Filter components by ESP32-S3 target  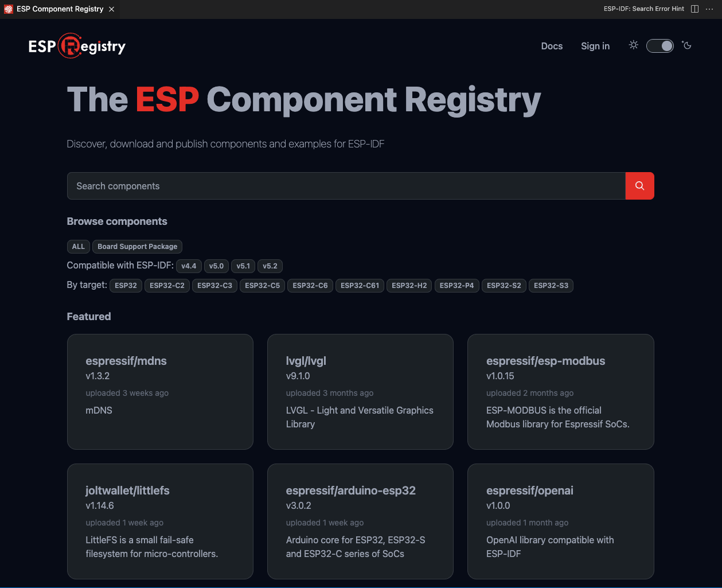coord(551,285)
